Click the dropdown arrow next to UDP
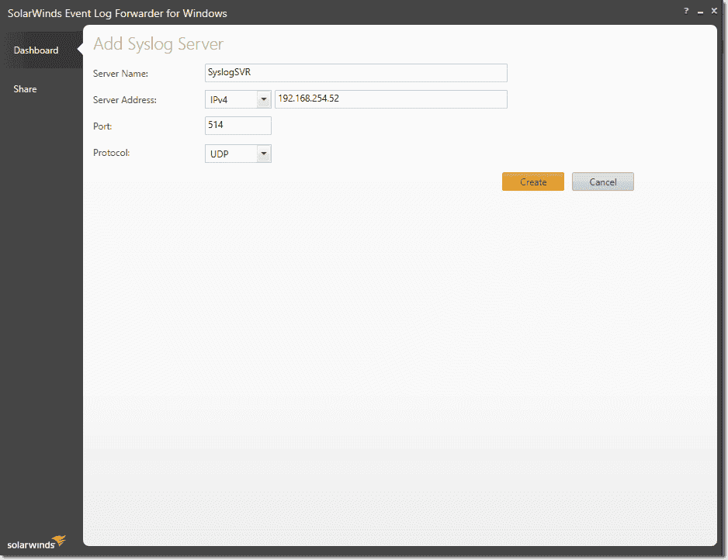Image resolution: width=728 pixels, height=560 pixels. [263, 153]
